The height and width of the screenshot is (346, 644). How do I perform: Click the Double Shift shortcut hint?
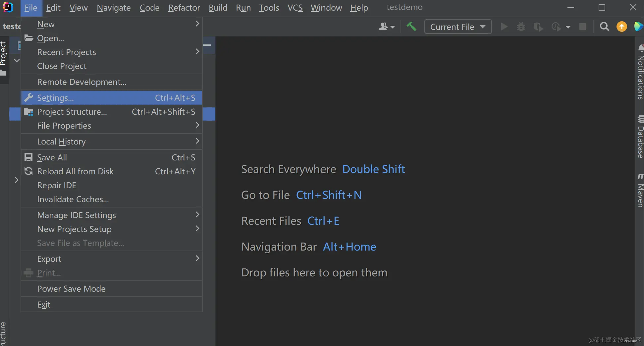pyautogui.click(x=373, y=169)
